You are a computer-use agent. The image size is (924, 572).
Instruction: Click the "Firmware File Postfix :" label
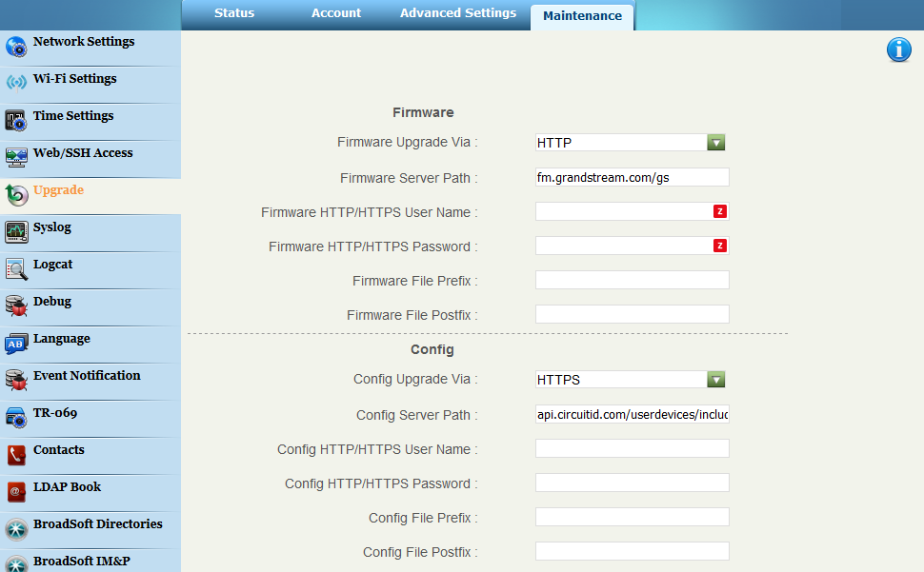[412, 315]
